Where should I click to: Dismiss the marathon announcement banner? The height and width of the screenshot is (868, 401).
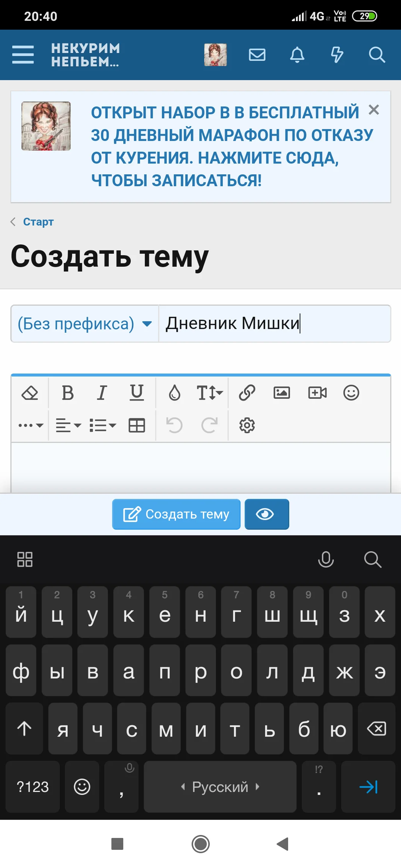(374, 110)
